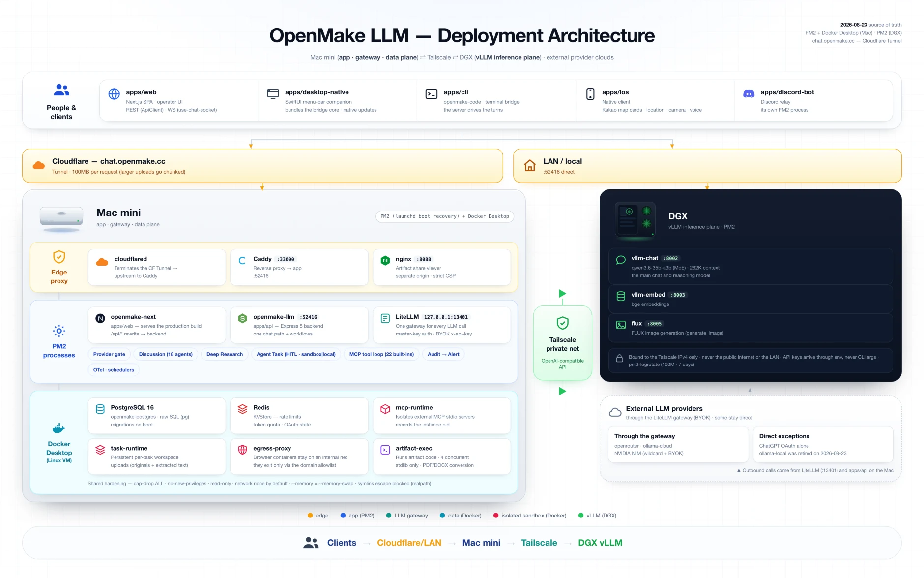Click the lock icon in DGX note

click(619, 358)
